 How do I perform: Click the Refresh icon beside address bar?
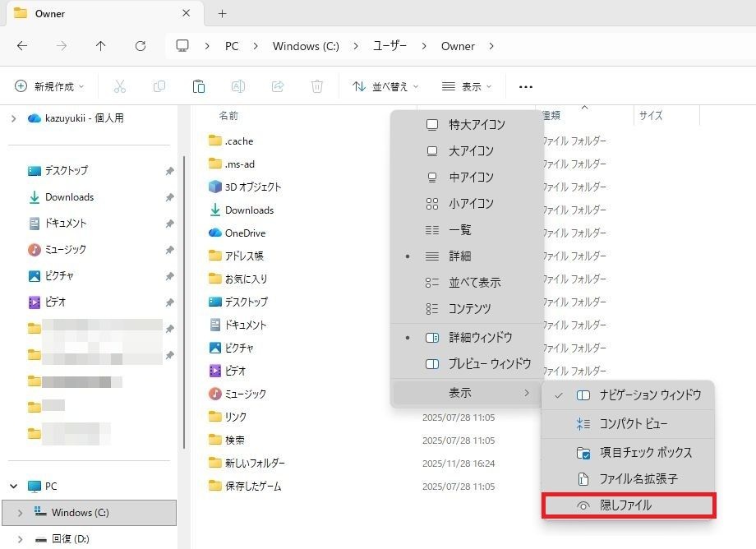[x=141, y=46]
